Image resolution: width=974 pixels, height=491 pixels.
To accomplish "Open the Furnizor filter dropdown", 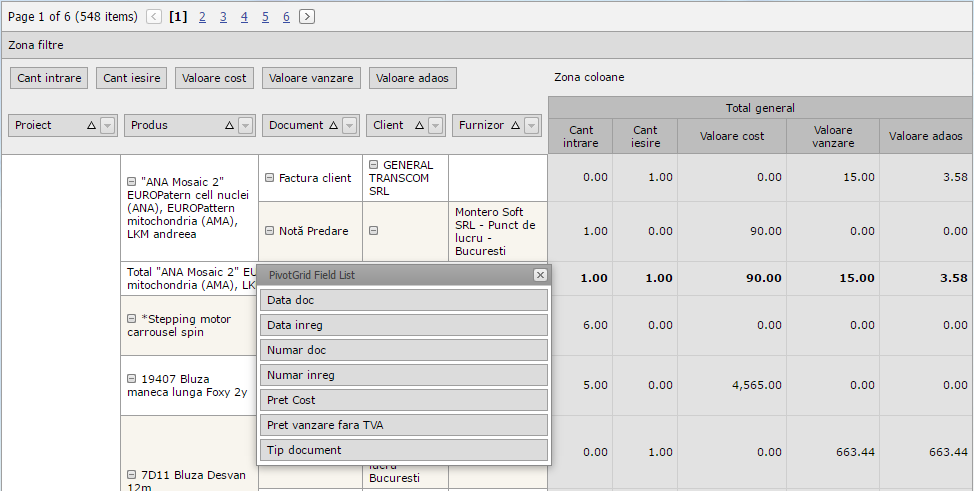I will click(532, 126).
